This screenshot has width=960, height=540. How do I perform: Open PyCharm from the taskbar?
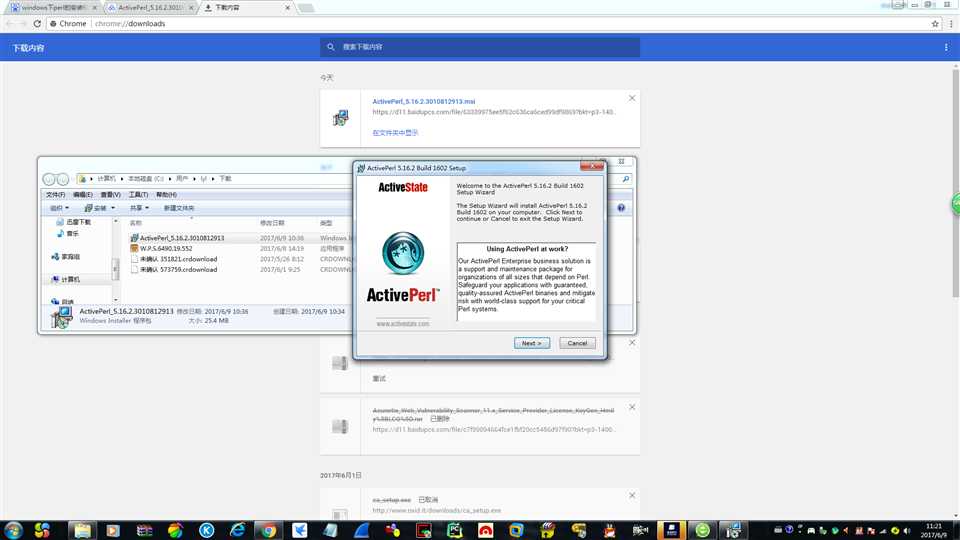pyautogui.click(x=454, y=530)
